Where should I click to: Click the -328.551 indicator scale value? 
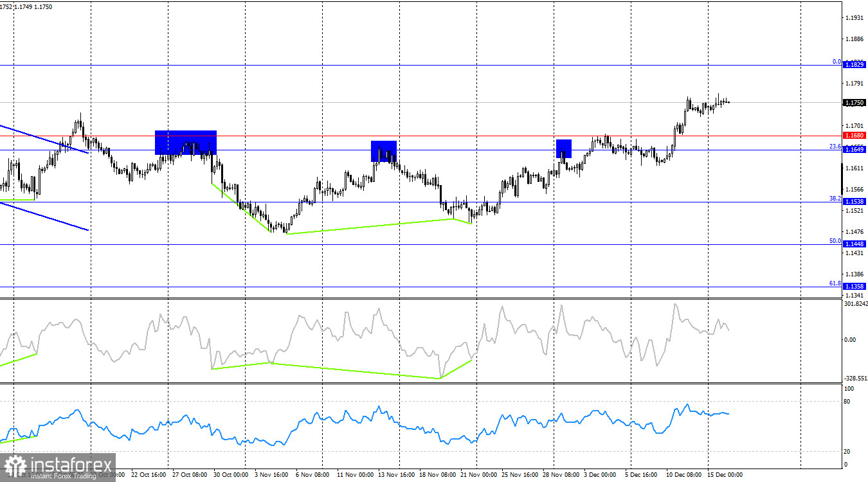pos(854,379)
